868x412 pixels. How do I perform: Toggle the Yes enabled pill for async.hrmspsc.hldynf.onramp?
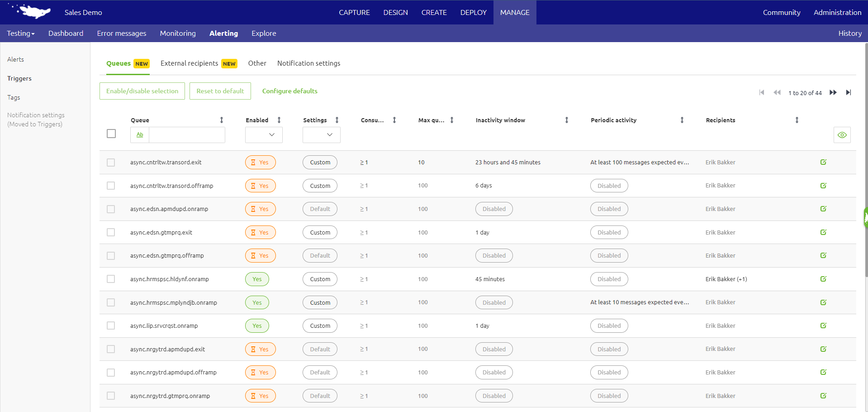click(256, 279)
